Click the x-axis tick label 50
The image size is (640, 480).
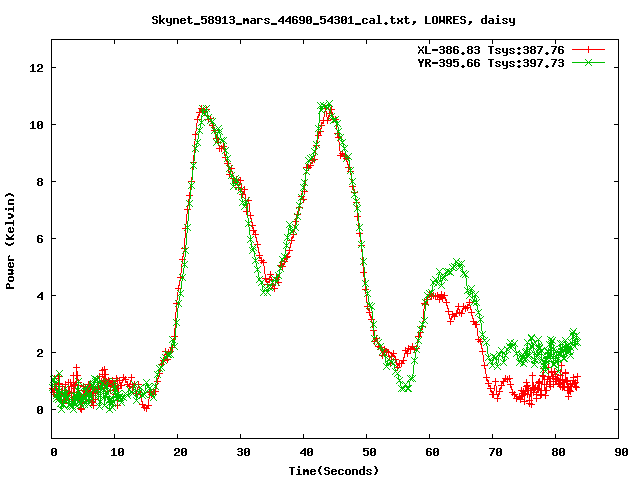coord(369,452)
